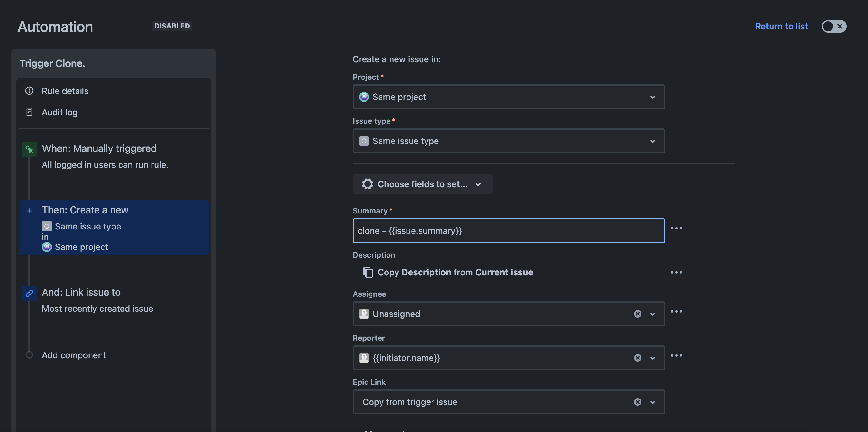Clear the Epic Link field value

pyautogui.click(x=637, y=402)
